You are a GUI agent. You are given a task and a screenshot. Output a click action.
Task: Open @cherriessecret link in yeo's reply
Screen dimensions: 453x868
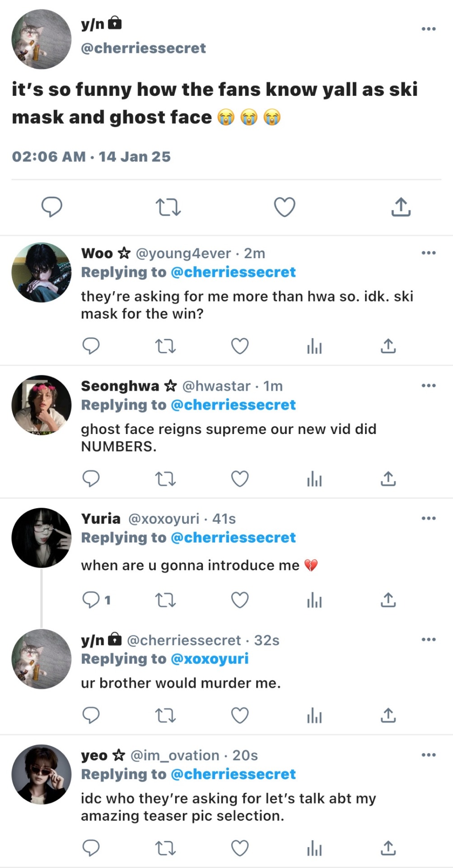pos(233,774)
